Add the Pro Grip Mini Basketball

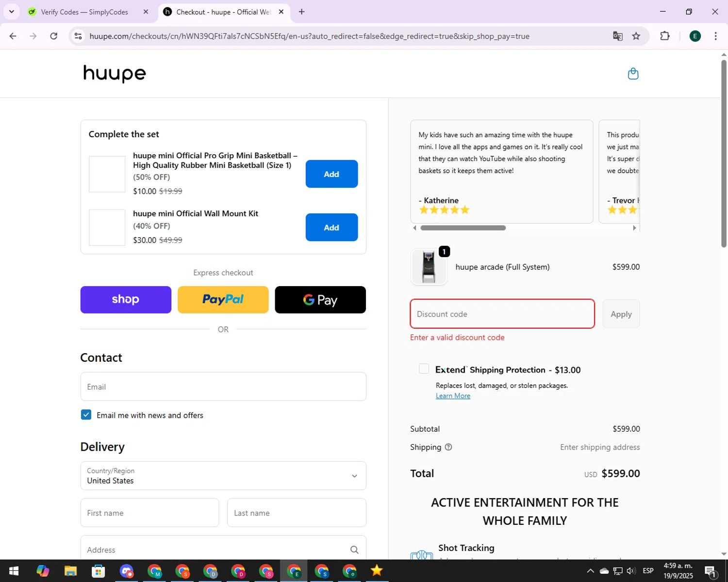coord(331,174)
